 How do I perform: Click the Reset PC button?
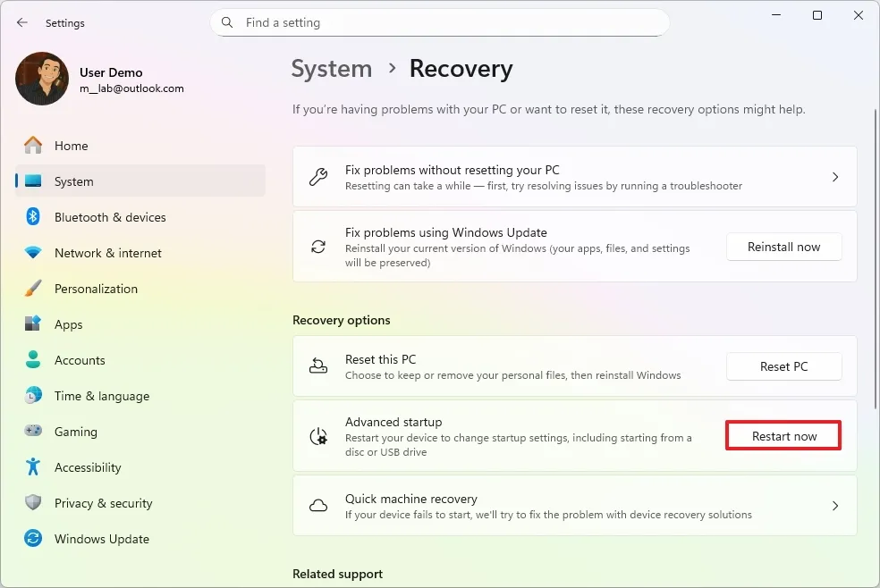(x=783, y=366)
